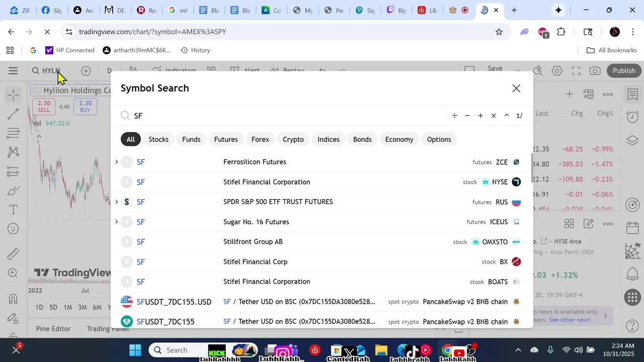Screen dimensions: 644x362
Task: Open the Save dropdown arrow
Action: pos(518,71)
